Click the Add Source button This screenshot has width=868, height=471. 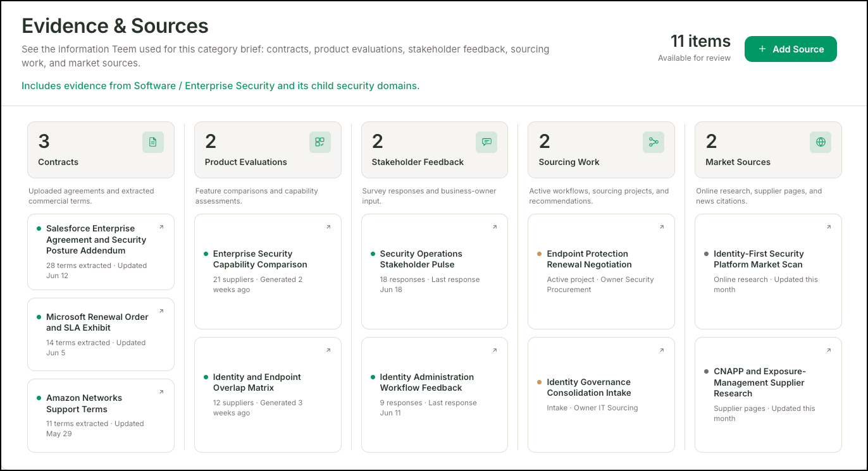coord(790,49)
